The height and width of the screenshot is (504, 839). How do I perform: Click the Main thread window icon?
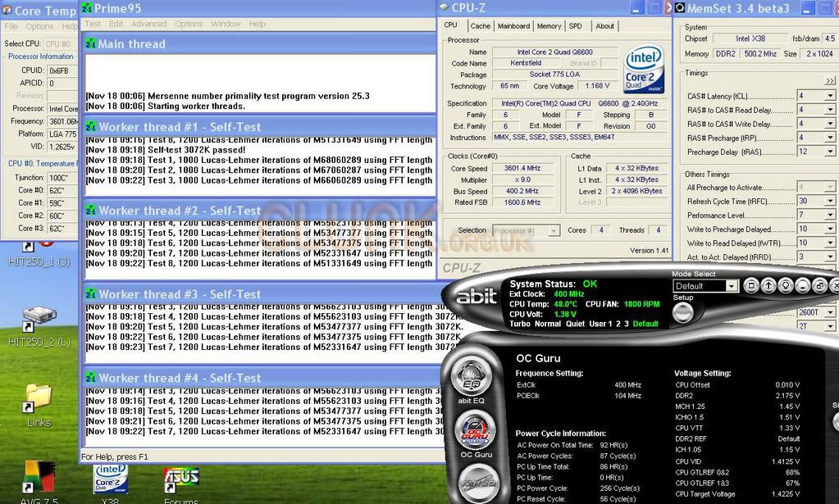coord(90,43)
